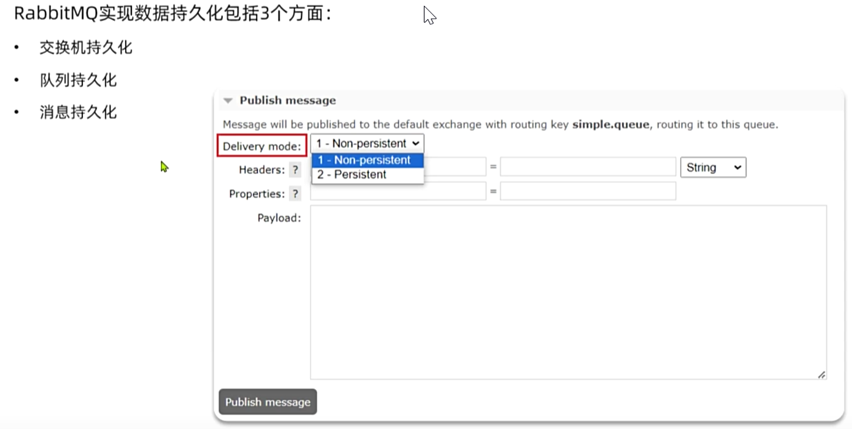Screen dimensions: 852x429
Task: Click the 交换机持久化 bullet text
Action: click(86, 47)
